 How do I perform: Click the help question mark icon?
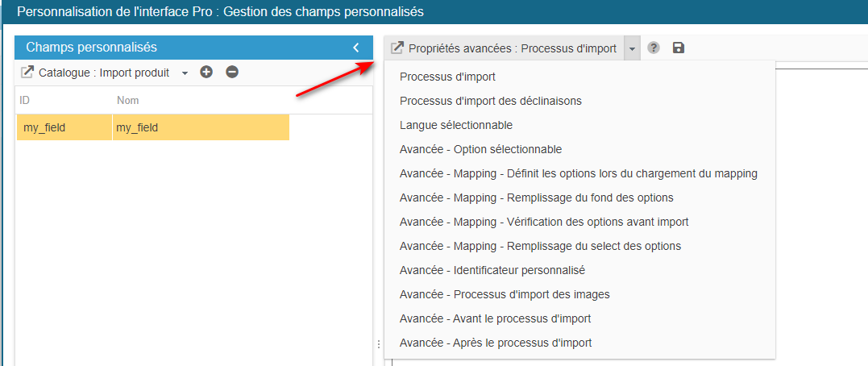tap(654, 48)
